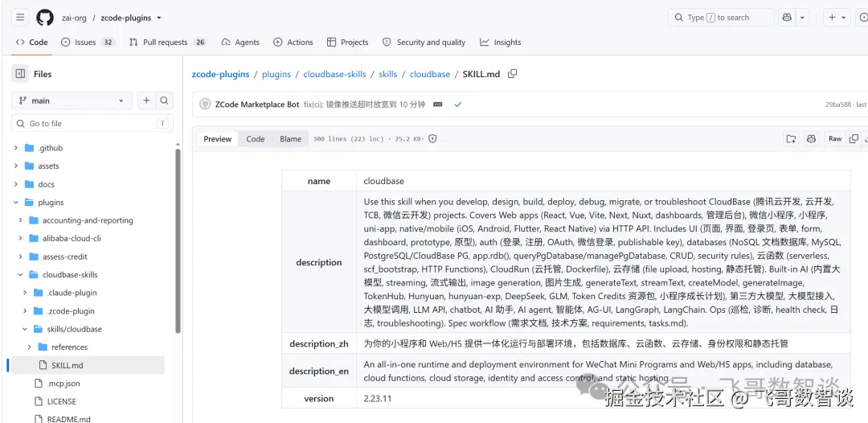Open the Raw file button
This screenshot has height=423, width=868.
[x=835, y=139]
